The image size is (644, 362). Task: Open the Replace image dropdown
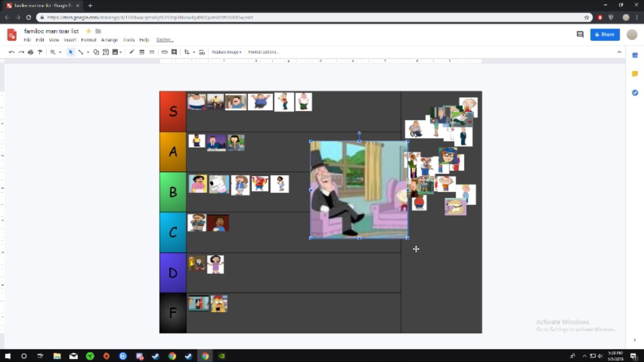click(226, 52)
